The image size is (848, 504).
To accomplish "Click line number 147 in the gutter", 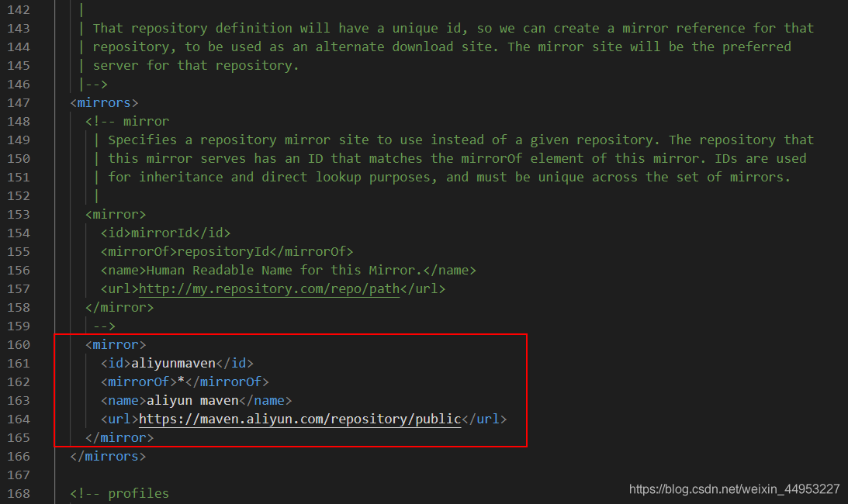I will click(x=19, y=102).
